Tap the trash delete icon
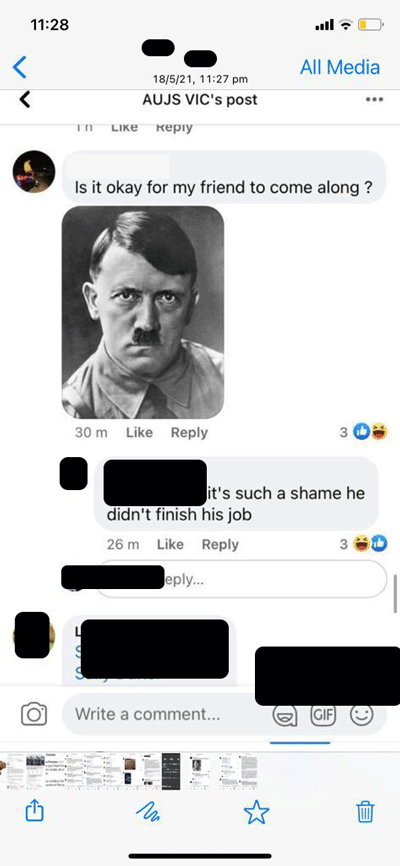400x866 pixels. (365, 812)
